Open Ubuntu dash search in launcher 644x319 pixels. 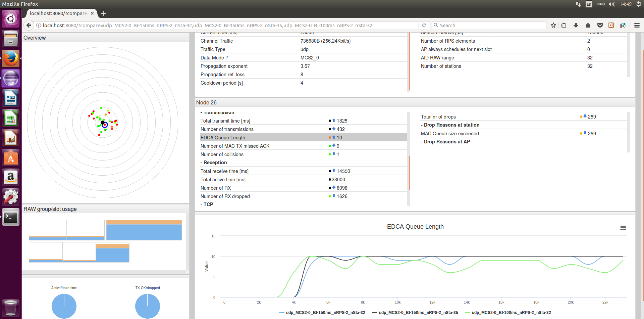point(11,19)
